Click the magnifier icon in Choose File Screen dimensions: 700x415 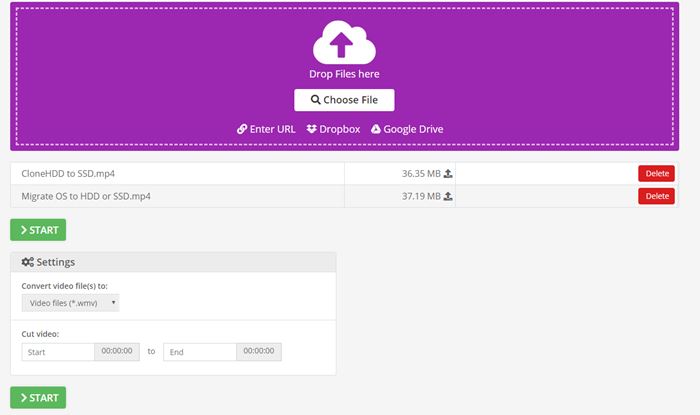click(316, 100)
